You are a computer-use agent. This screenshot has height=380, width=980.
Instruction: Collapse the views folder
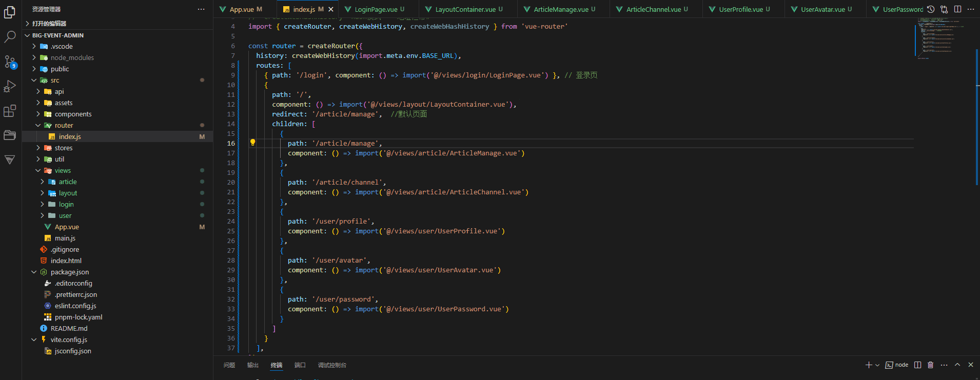[117, 170]
